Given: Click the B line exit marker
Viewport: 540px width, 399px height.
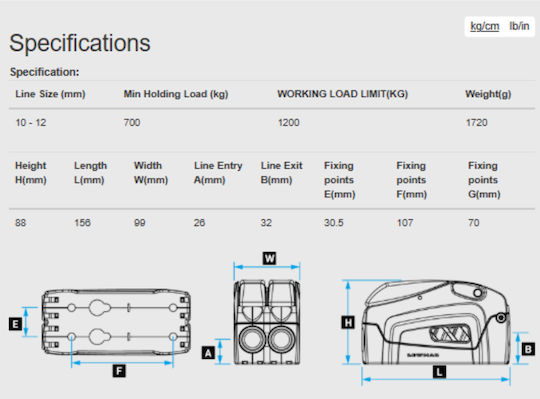Looking at the screenshot, I should pyautogui.click(x=528, y=349).
